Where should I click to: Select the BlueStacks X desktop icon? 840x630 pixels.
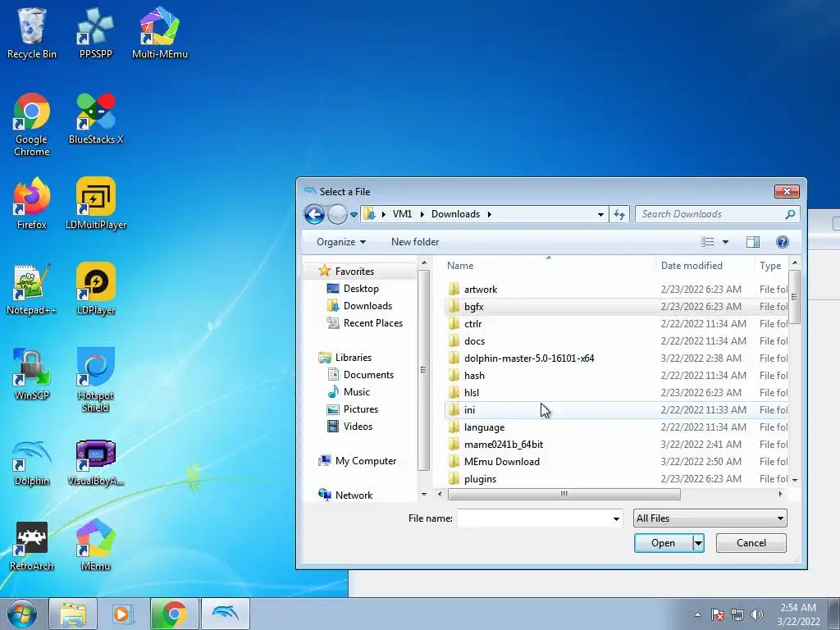point(95,118)
